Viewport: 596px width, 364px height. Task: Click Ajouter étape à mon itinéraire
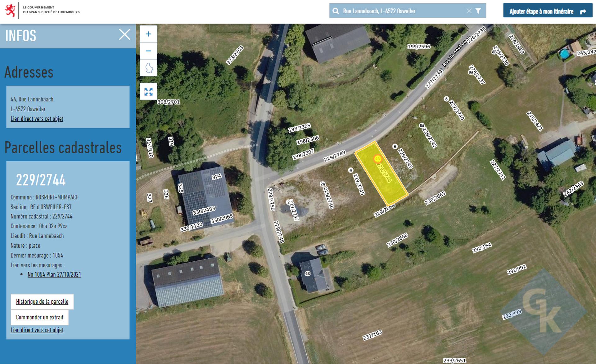pyautogui.click(x=548, y=11)
